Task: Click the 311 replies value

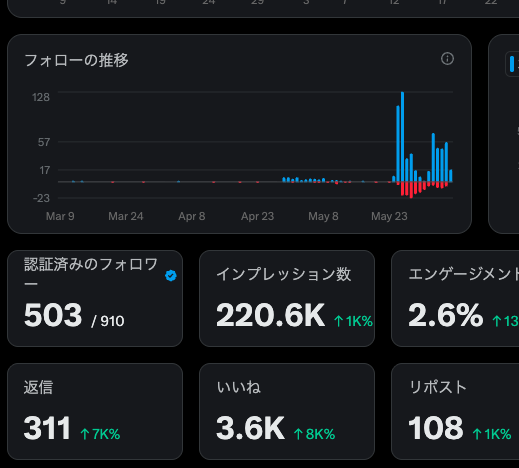Action: [47, 428]
